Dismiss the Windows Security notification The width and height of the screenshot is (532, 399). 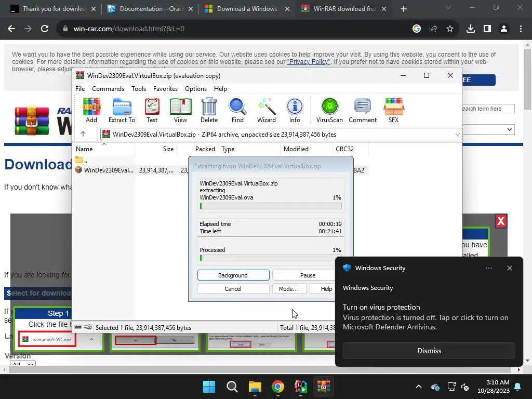[x=429, y=351]
